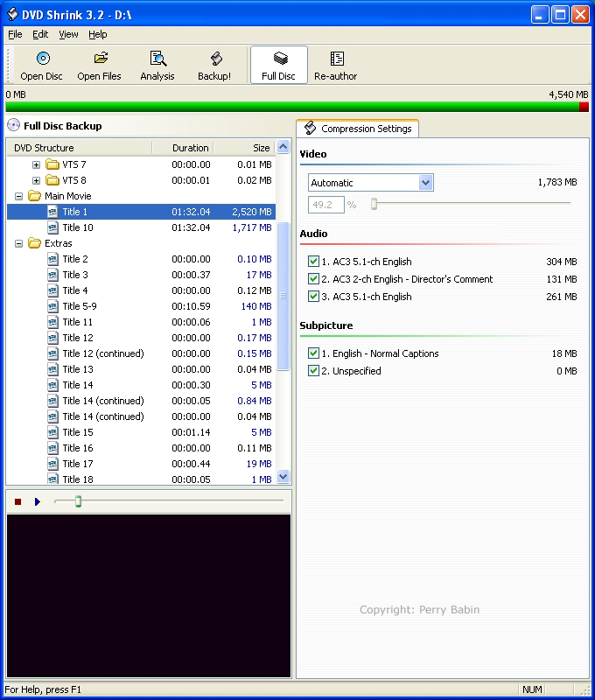The image size is (595, 700).
Task: Uncheck the Director's Comment audio track
Action: 313,279
